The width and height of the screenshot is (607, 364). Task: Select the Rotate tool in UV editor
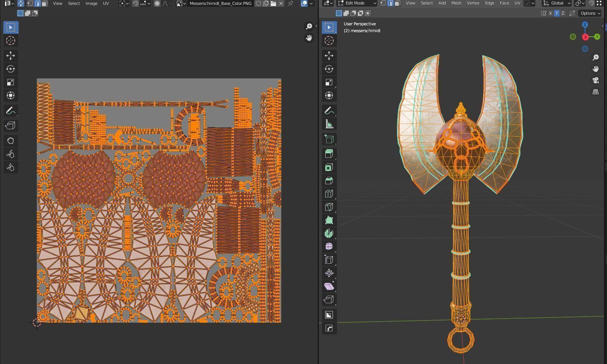click(10, 69)
